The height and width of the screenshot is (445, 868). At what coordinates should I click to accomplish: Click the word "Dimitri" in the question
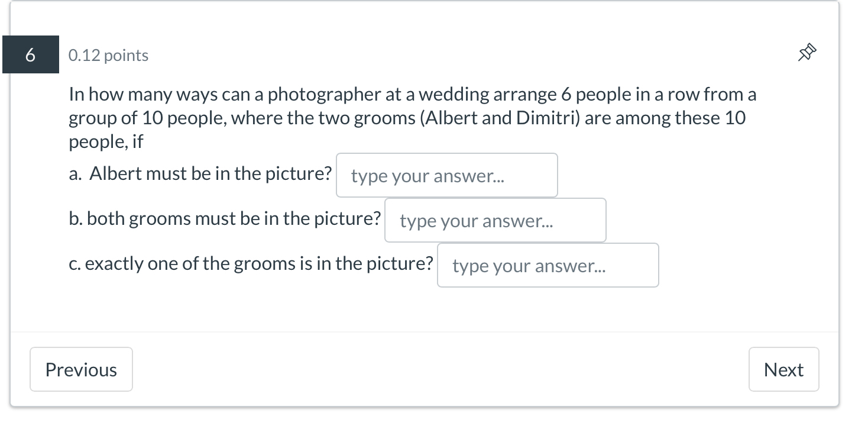pyautogui.click(x=547, y=118)
